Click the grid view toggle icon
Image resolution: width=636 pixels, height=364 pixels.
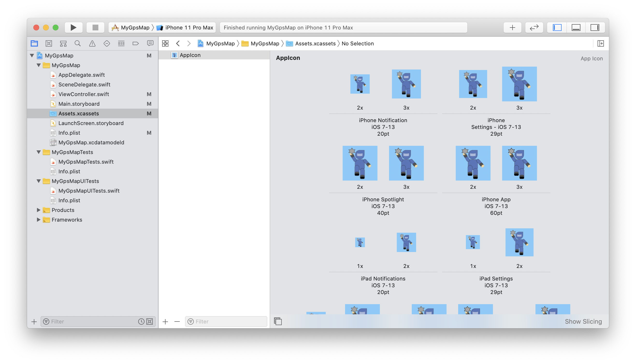(165, 43)
